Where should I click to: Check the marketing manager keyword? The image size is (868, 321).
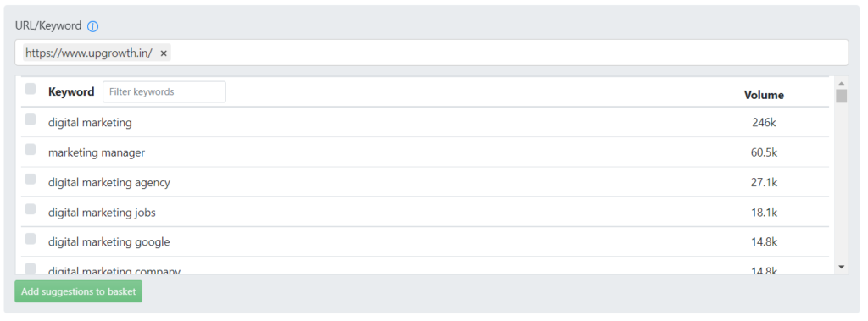[31, 149]
